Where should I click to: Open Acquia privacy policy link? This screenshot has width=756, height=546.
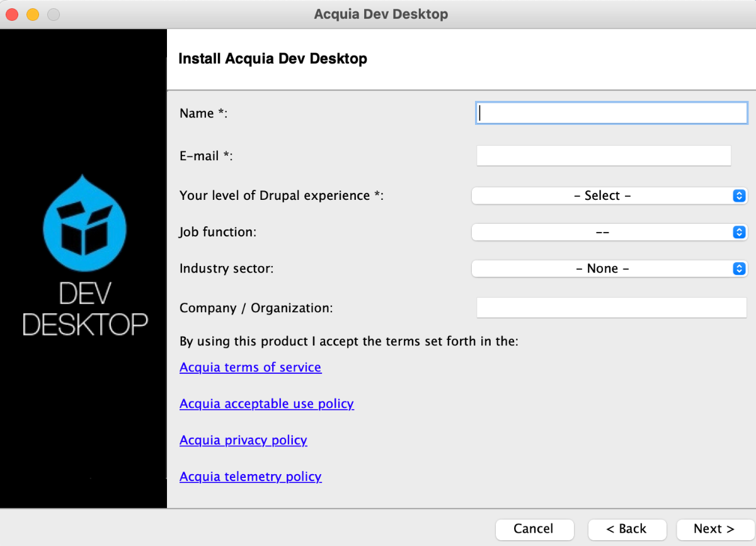point(243,440)
